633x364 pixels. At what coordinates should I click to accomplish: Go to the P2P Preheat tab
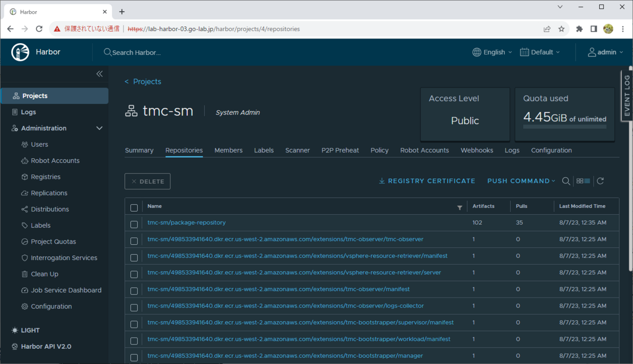340,150
